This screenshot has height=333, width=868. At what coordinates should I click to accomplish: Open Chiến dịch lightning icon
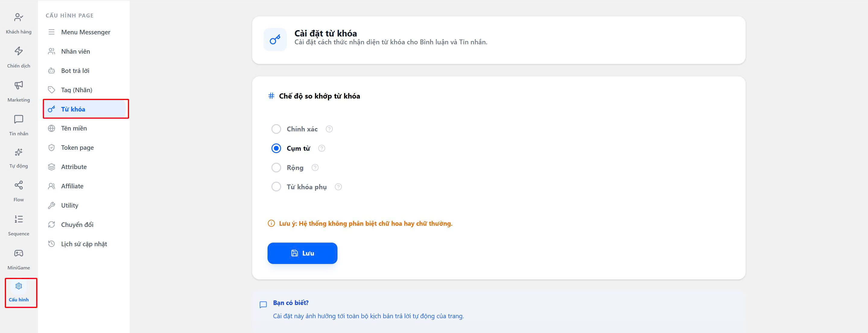click(x=18, y=51)
